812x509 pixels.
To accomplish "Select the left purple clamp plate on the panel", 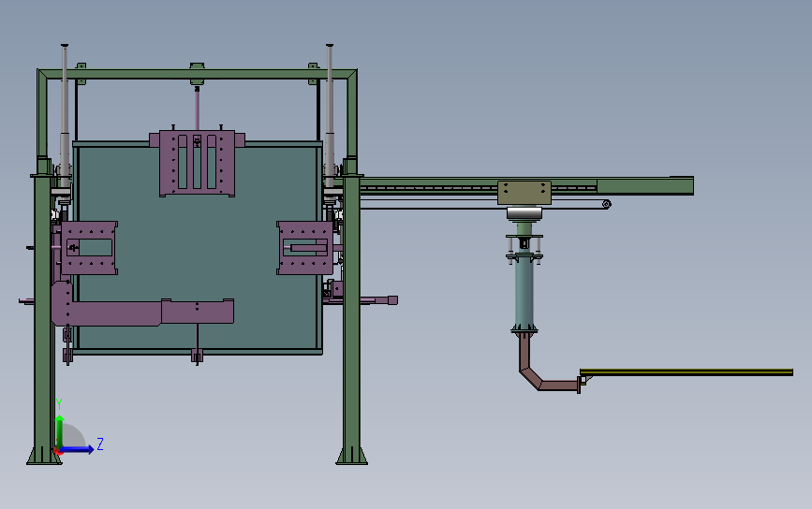I will pos(89,248).
